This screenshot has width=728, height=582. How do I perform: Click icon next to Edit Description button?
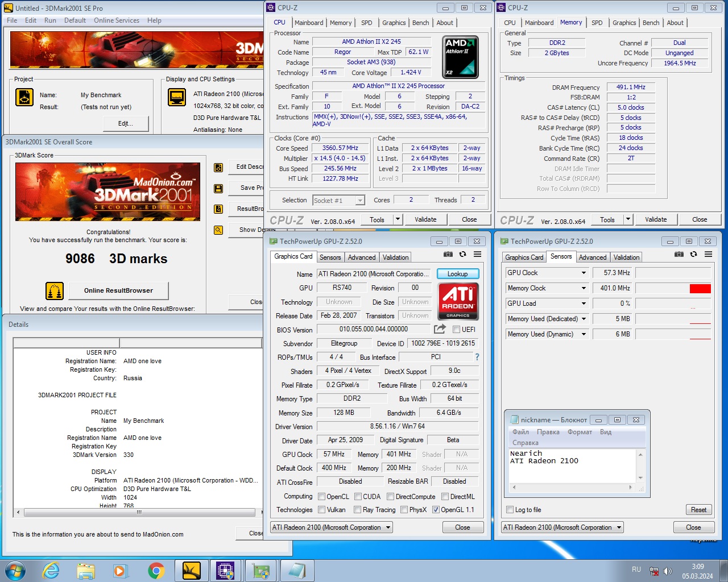(x=218, y=167)
